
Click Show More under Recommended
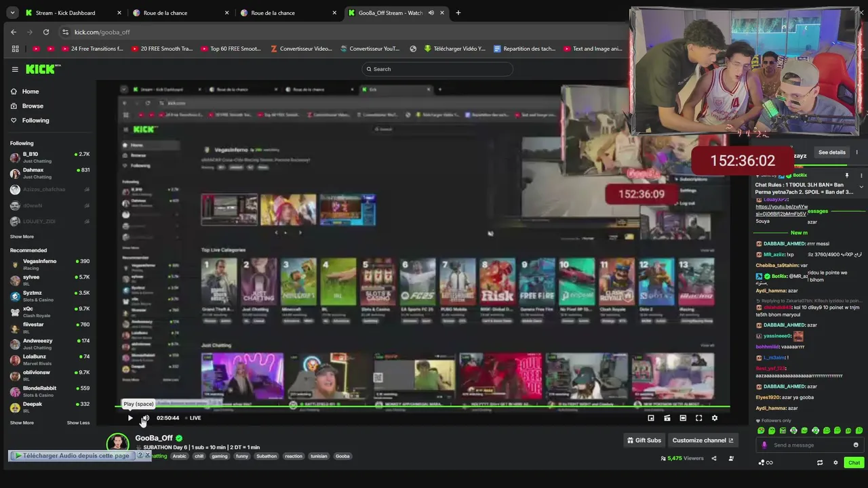click(x=22, y=423)
